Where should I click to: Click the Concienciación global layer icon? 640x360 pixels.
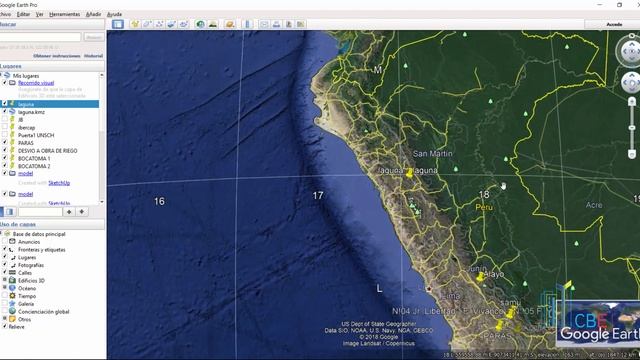click(13, 311)
